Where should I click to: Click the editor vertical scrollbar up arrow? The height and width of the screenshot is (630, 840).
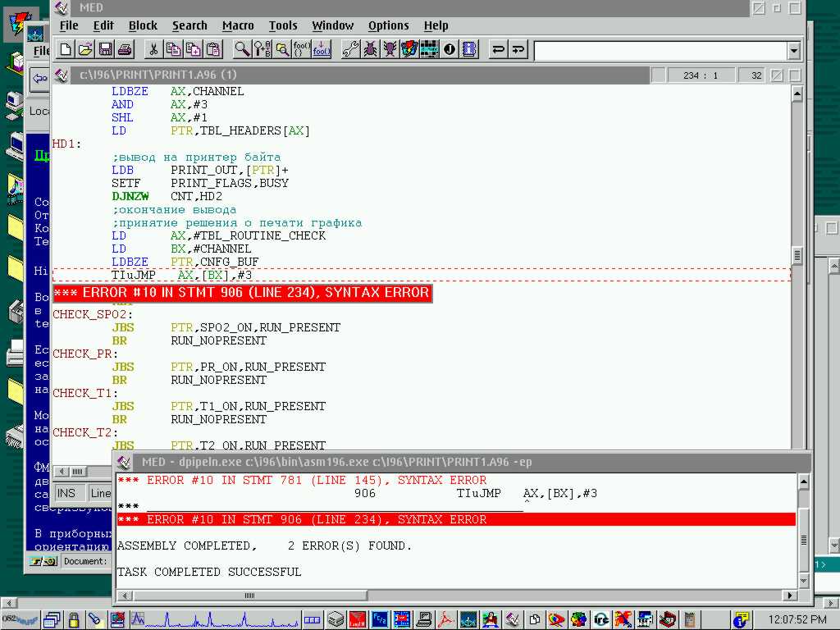point(797,94)
